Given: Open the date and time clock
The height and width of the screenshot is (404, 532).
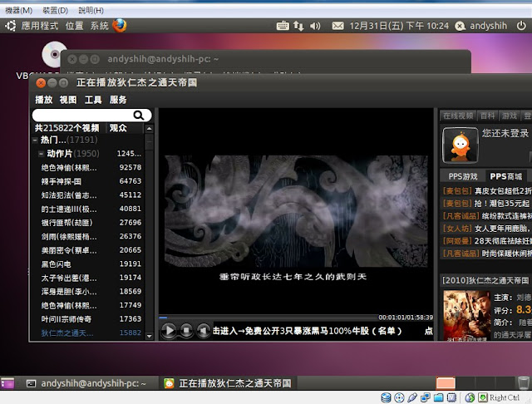Looking at the screenshot, I should click(399, 26).
